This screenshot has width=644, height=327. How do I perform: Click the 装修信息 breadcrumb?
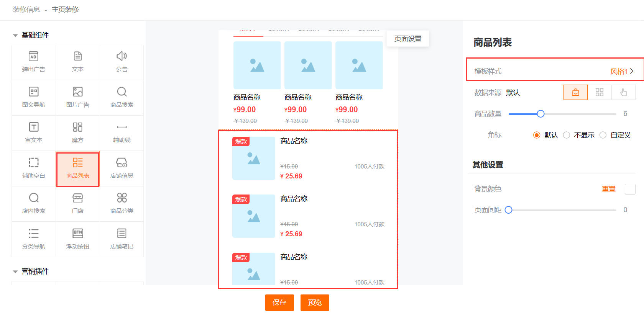point(26,10)
